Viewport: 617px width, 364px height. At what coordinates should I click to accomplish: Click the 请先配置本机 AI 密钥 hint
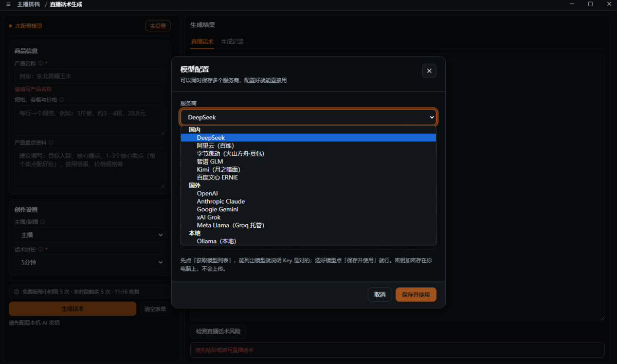[34, 323]
